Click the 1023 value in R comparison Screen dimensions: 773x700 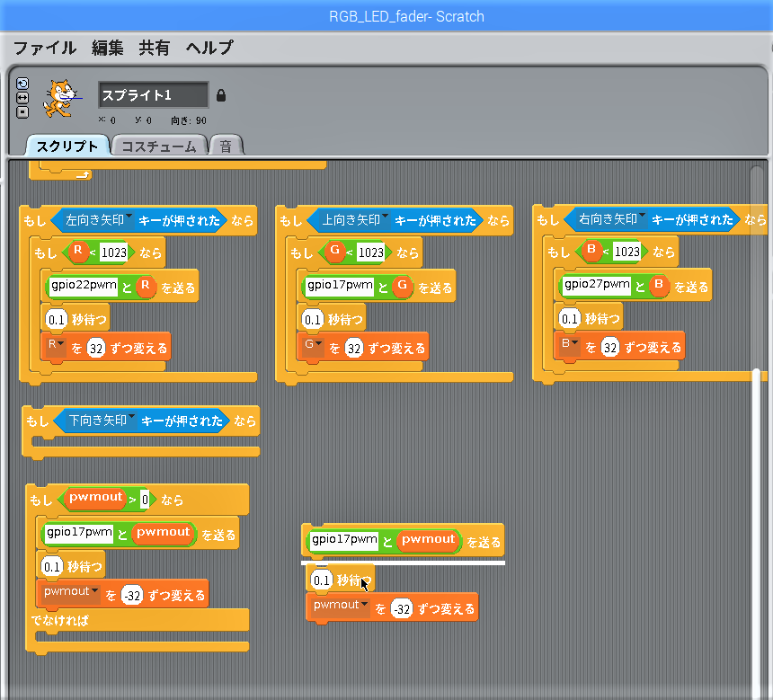[114, 253]
